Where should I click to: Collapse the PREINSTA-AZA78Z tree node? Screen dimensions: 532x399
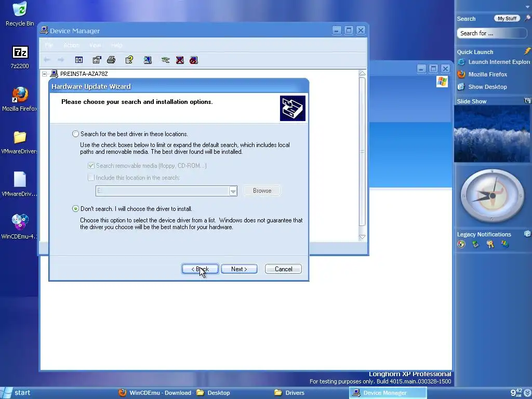pos(45,74)
